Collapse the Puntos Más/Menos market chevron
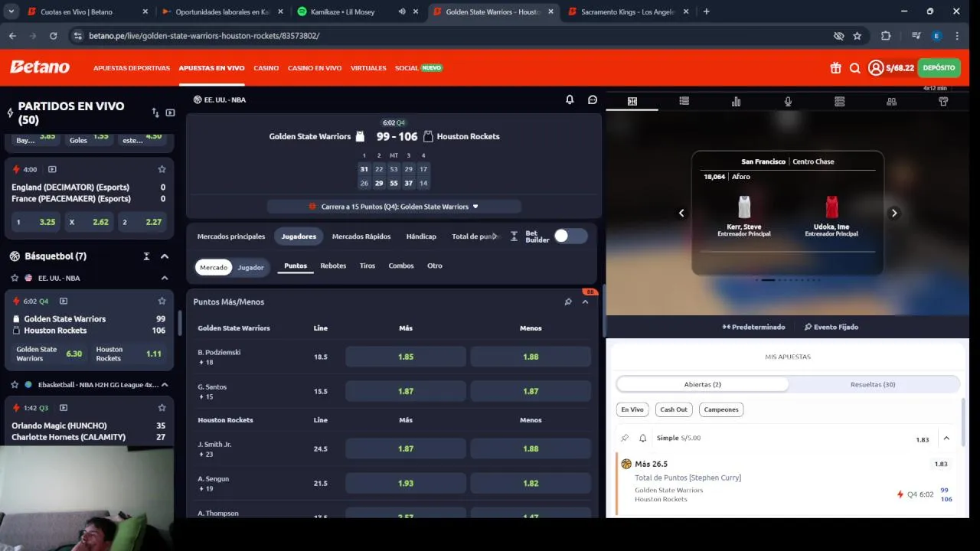 click(586, 302)
